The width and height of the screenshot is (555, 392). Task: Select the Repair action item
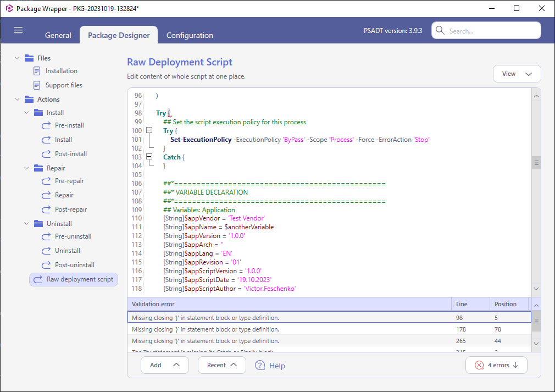[64, 196]
